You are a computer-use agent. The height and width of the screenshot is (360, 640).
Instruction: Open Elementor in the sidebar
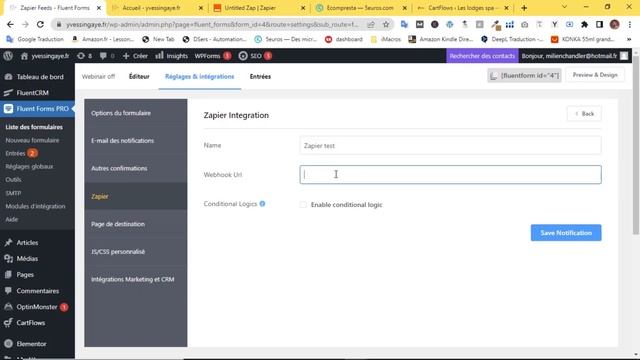37,344
